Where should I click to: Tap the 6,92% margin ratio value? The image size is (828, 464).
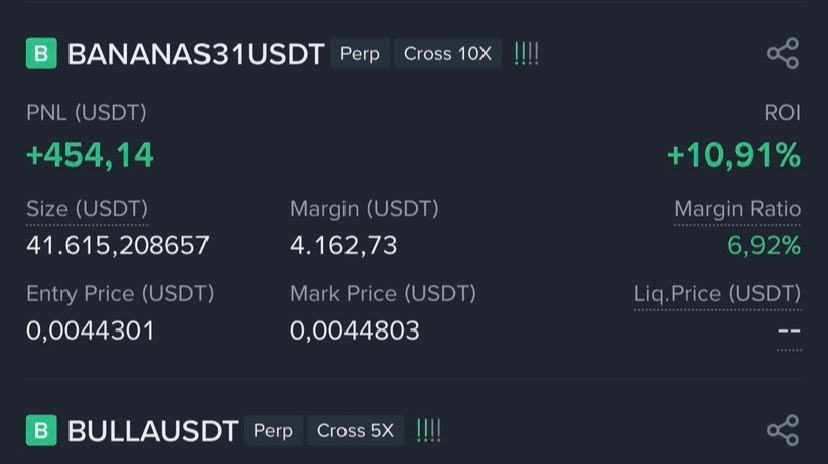point(764,245)
